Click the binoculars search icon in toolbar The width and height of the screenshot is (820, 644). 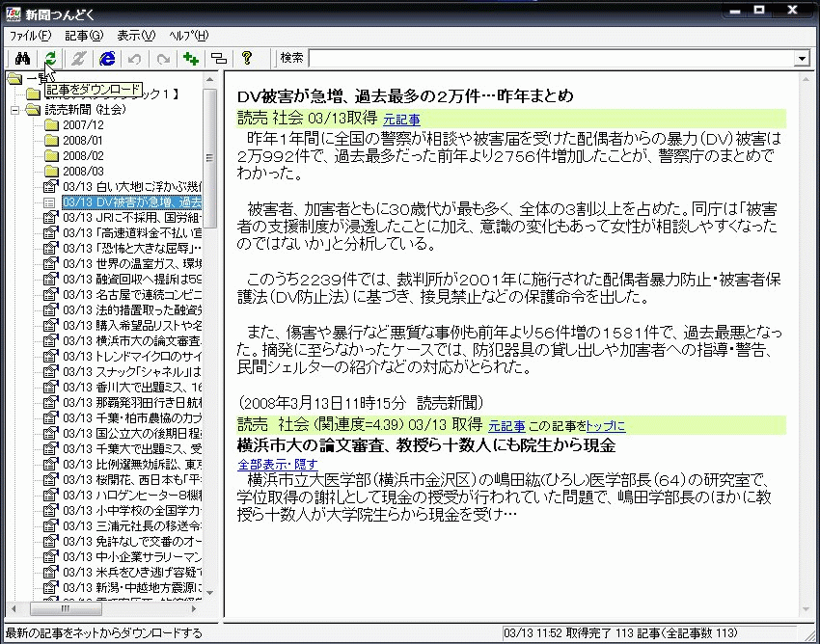point(22,59)
